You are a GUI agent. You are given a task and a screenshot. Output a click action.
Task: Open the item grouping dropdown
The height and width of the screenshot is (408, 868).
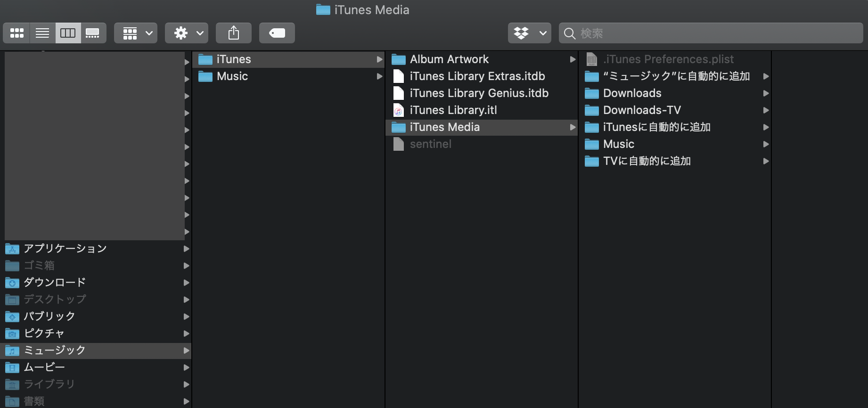[136, 33]
